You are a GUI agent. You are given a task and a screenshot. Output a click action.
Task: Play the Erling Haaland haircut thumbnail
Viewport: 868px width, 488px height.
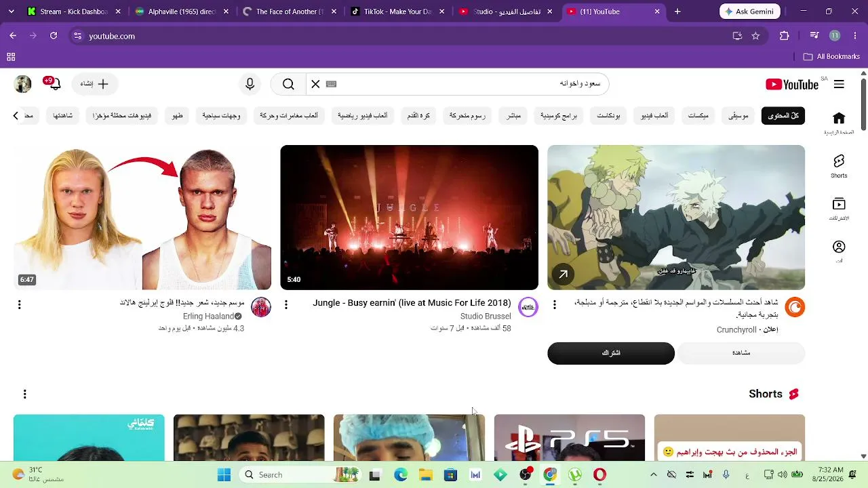[142, 218]
